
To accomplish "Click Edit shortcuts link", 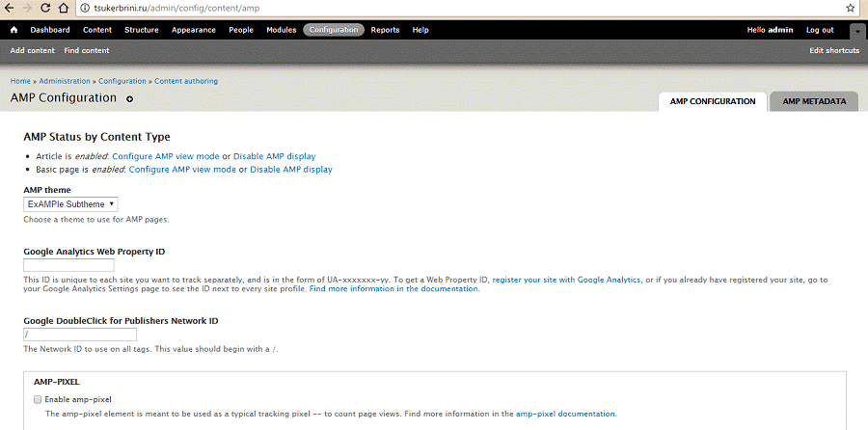I will tap(834, 50).
